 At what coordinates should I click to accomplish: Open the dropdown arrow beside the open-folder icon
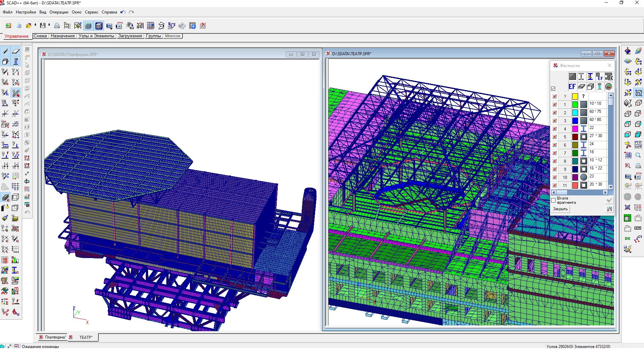pyautogui.click(x=35, y=25)
